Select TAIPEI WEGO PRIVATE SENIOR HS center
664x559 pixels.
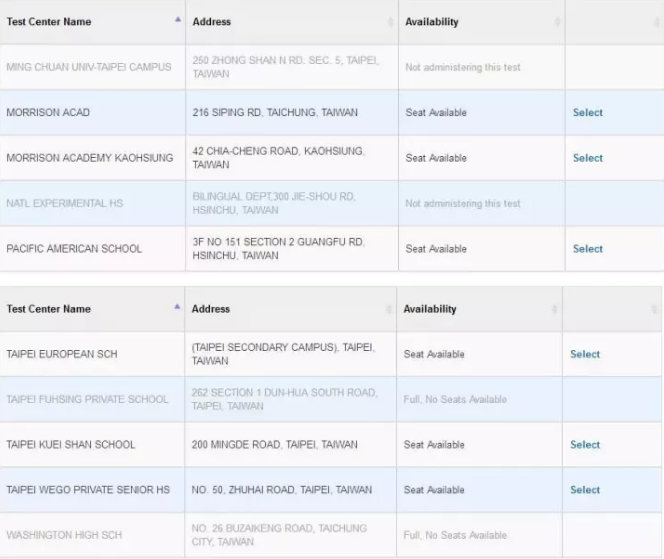tap(585, 490)
